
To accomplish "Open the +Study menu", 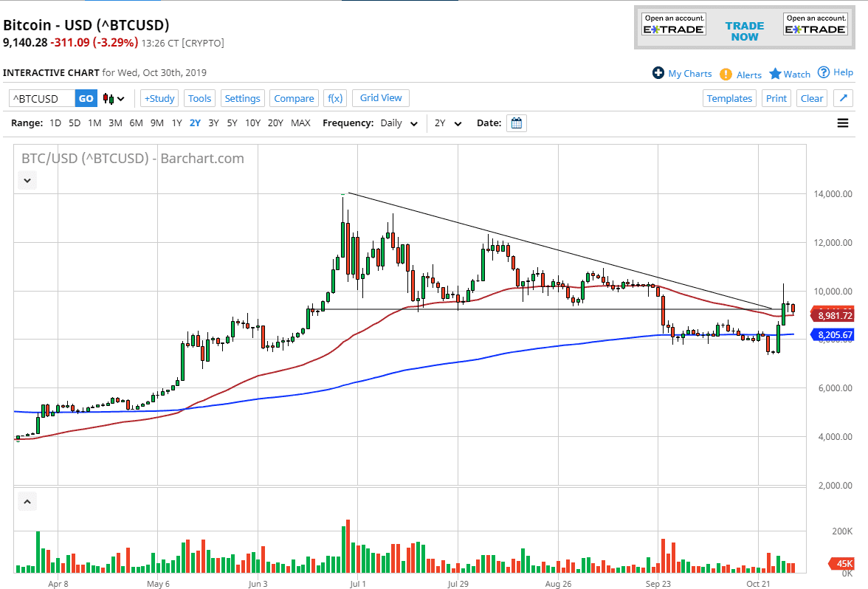I will [x=159, y=97].
